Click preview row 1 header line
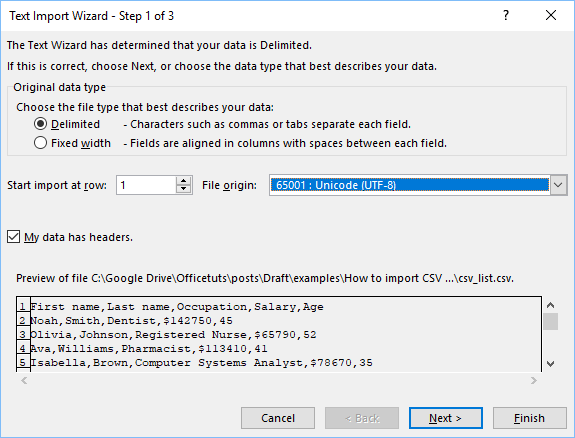The image size is (575, 438). [177, 307]
